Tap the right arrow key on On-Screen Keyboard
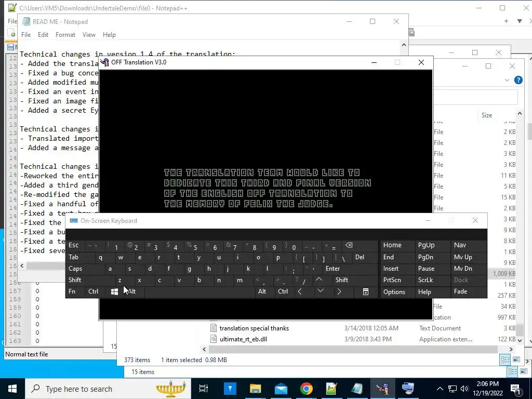The width and height of the screenshot is (532, 399). (x=339, y=292)
